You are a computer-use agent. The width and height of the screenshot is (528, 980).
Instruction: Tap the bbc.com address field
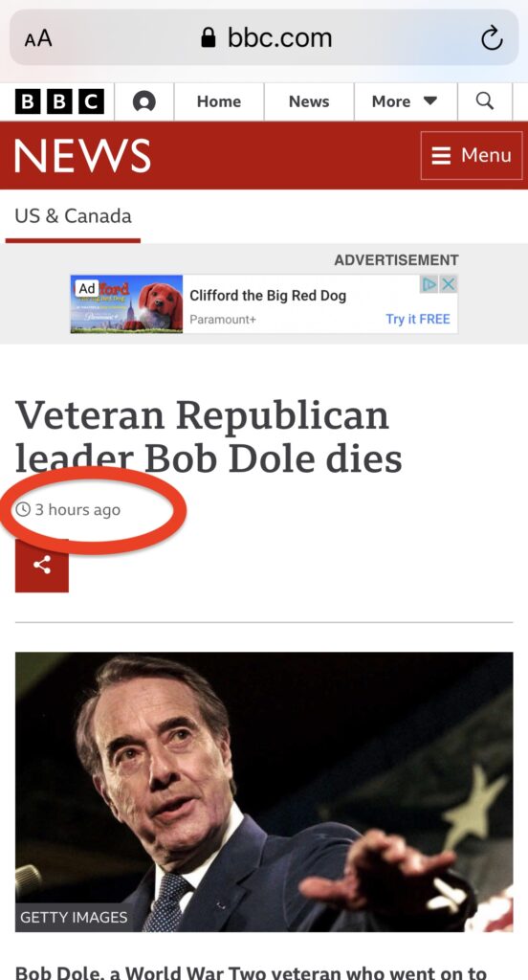click(x=264, y=38)
